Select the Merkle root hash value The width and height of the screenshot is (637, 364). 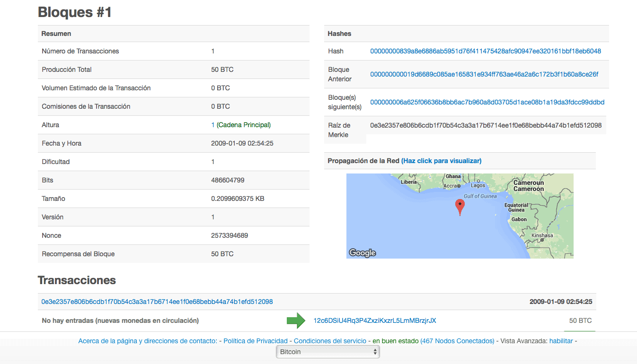click(x=486, y=125)
